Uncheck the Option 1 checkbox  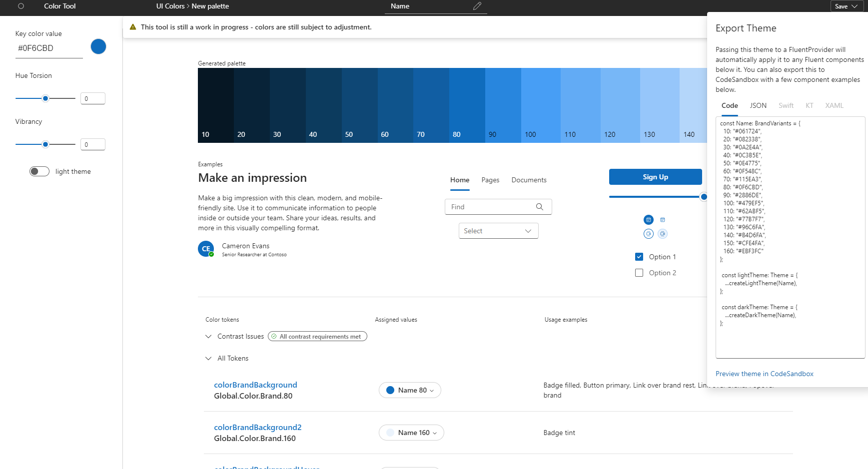pos(639,257)
